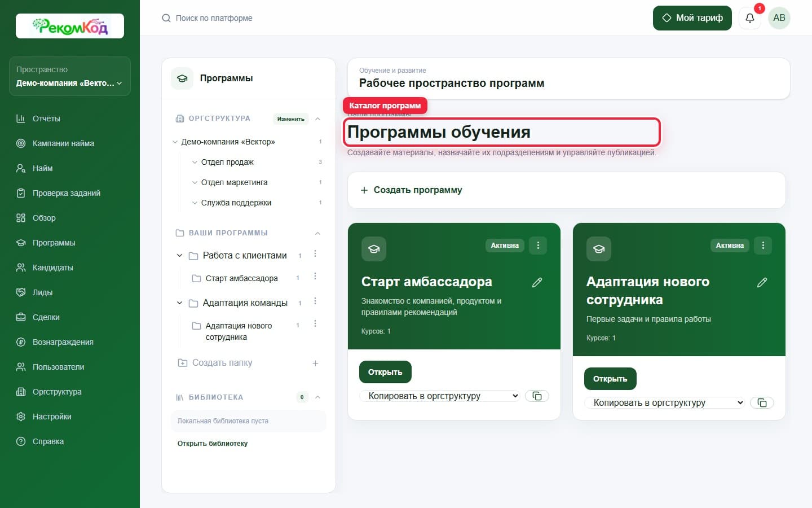Image resolution: width=812 pixels, height=508 pixels.
Task: Open three-dot menu on Старт амбассадора card
Action: click(538, 246)
